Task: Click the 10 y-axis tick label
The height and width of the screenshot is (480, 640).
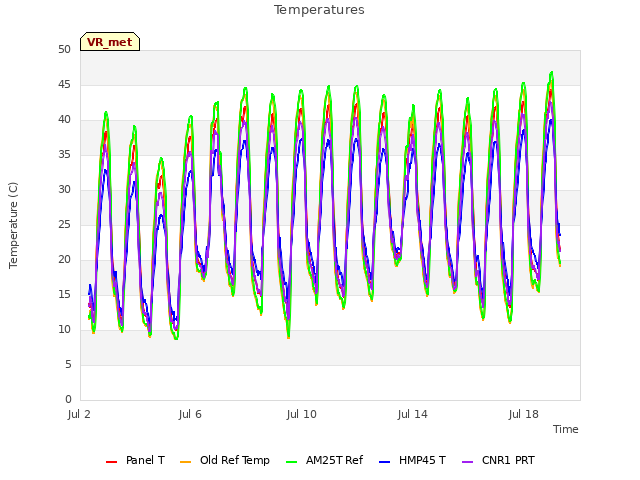Action: tap(64, 329)
